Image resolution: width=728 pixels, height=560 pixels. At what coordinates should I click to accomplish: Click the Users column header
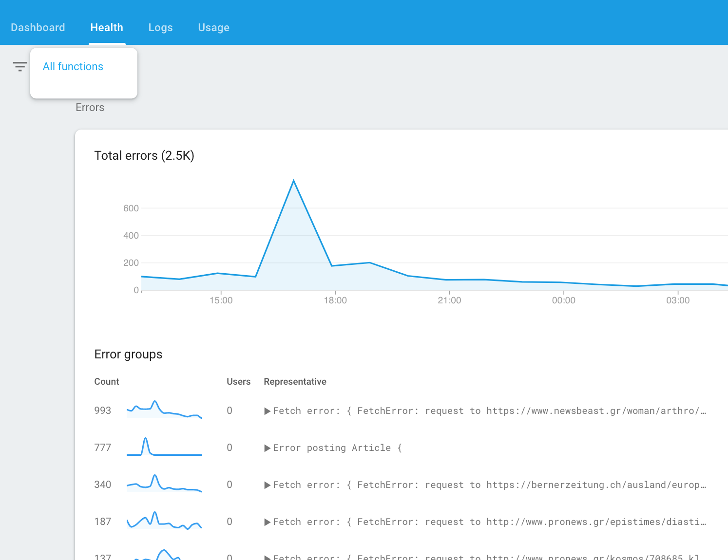(x=239, y=382)
